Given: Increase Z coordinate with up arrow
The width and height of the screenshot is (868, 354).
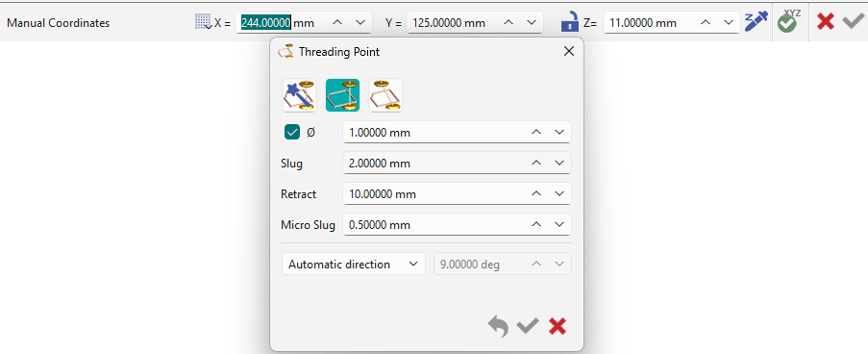Looking at the screenshot, I should (x=706, y=23).
